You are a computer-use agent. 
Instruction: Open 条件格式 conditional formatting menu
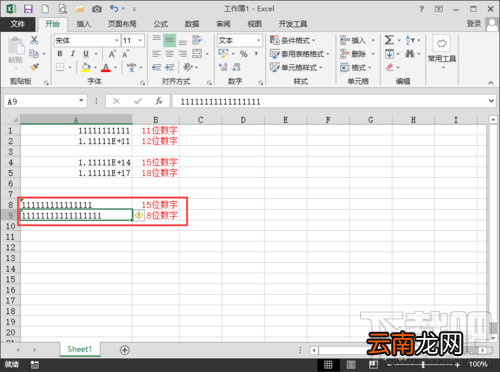pyautogui.click(x=293, y=40)
